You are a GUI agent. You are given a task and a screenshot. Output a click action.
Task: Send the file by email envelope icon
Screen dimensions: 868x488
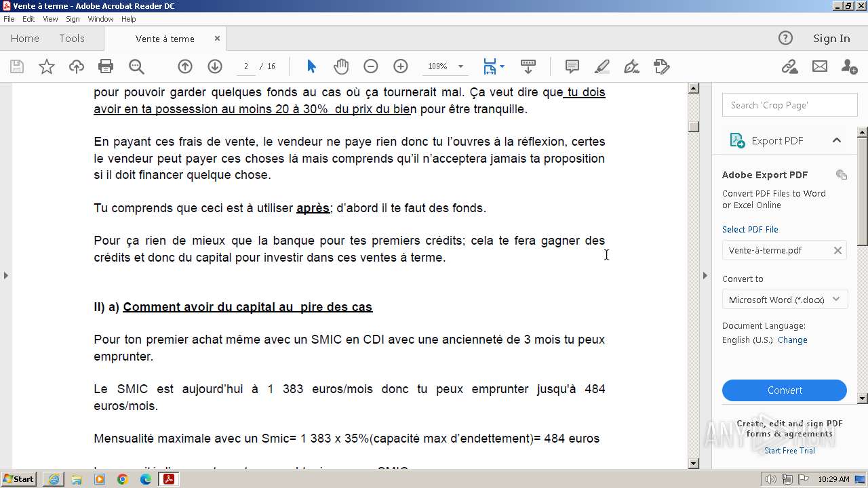pos(820,66)
